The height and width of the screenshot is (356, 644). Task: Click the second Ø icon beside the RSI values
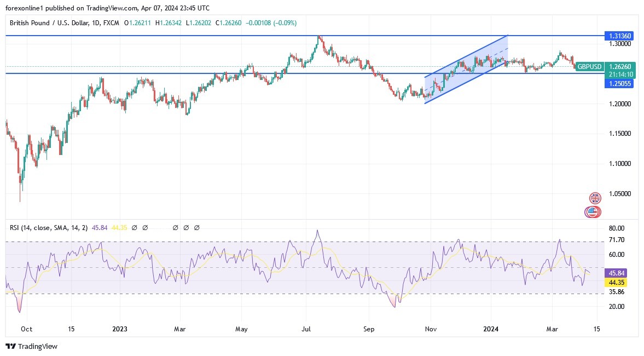pos(144,227)
